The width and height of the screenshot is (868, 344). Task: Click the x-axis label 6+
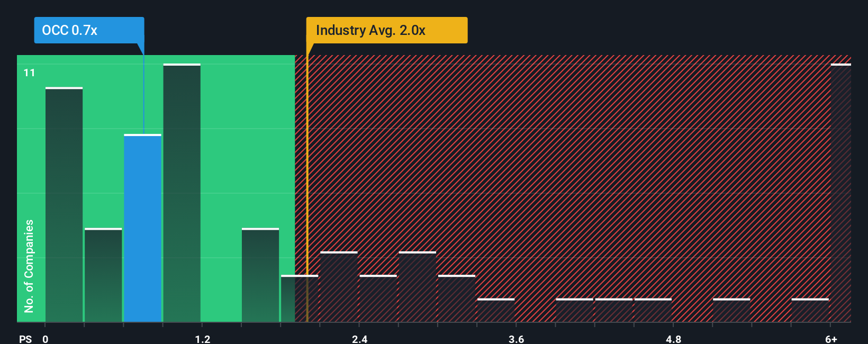831,339
